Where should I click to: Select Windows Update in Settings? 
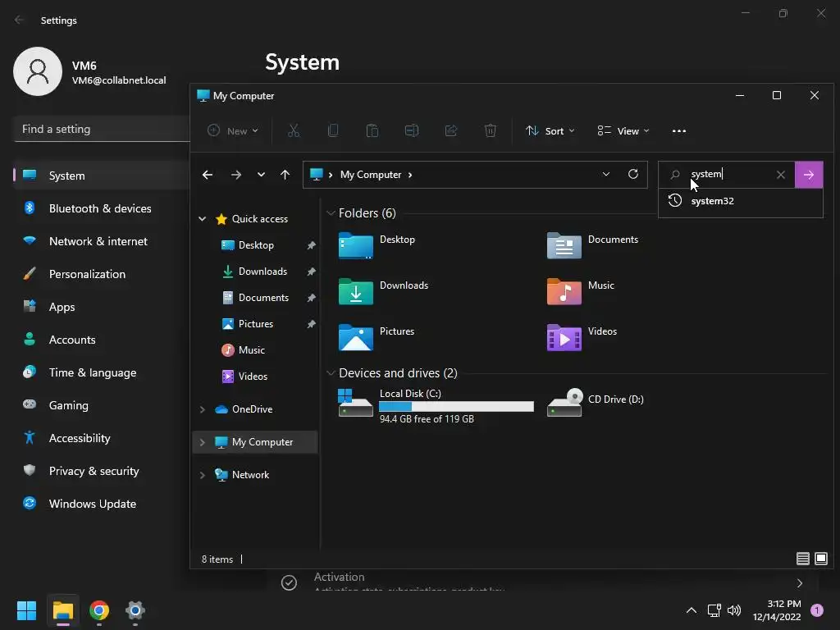point(100,504)
